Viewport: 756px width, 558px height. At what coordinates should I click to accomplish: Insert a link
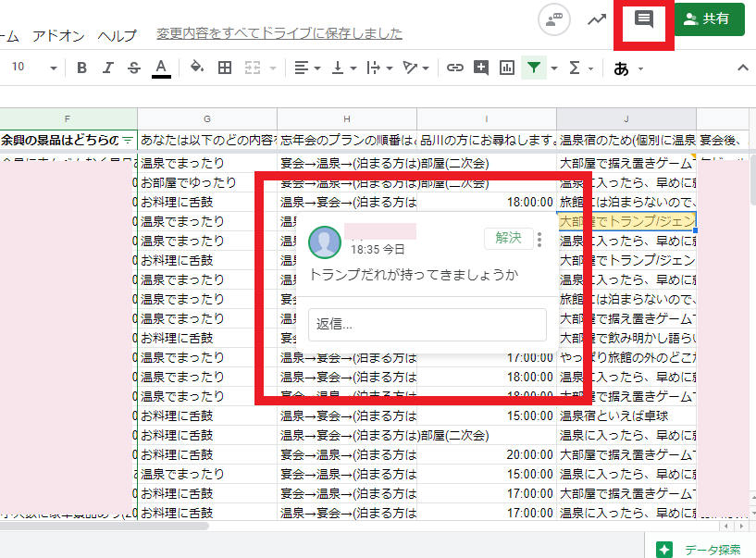(x=454, y=68)
